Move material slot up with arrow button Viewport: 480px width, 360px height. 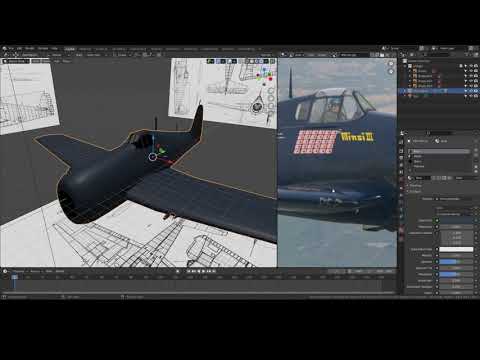(476, 166)
